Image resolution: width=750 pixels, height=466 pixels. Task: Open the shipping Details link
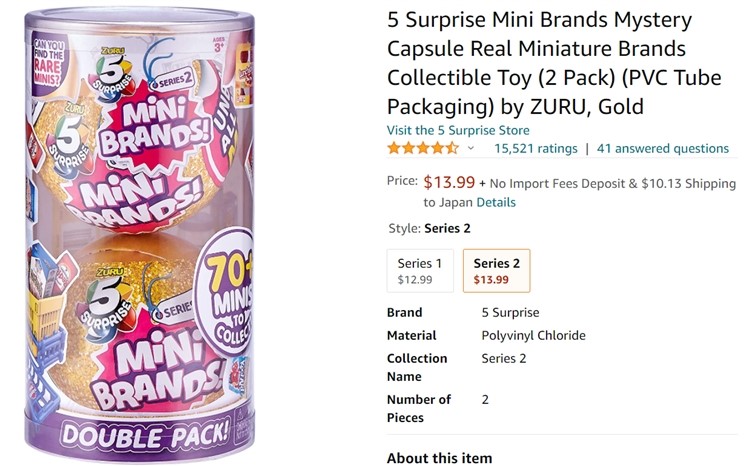coord(496,202)
